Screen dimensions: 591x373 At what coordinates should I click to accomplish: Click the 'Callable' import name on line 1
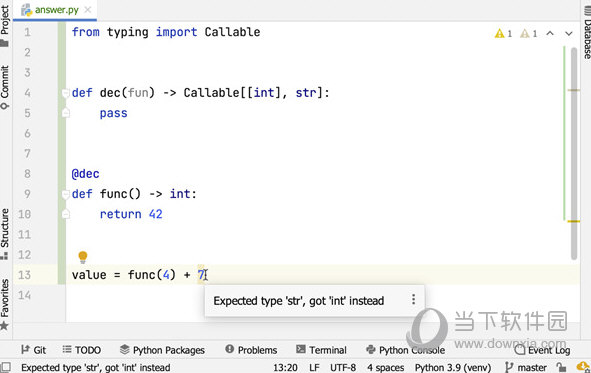pyautogui.click(x=232, y=32)
